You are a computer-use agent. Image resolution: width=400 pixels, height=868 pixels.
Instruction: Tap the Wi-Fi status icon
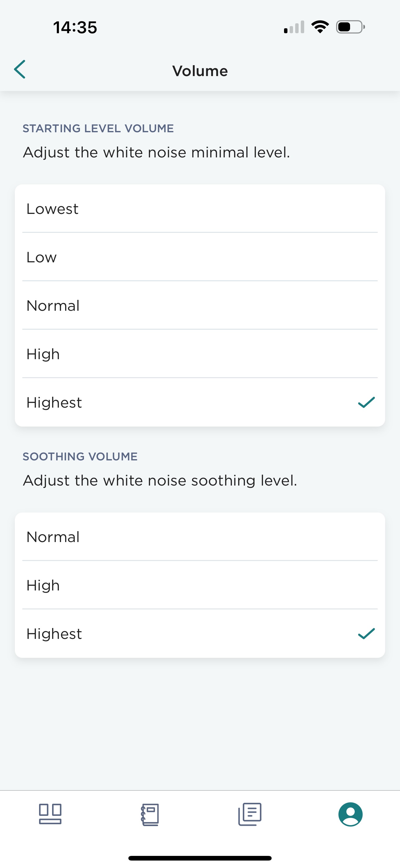coord(320,27)
